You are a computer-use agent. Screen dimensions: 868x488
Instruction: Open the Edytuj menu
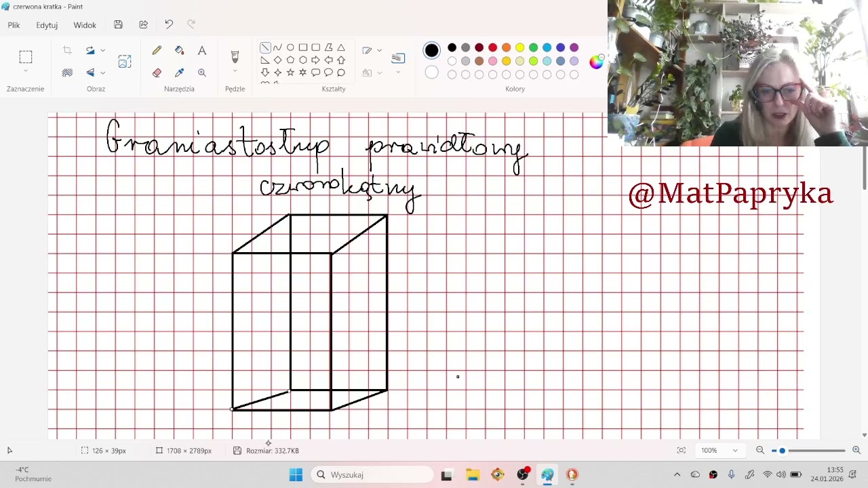pyautogui.click(x=47, y=25)
